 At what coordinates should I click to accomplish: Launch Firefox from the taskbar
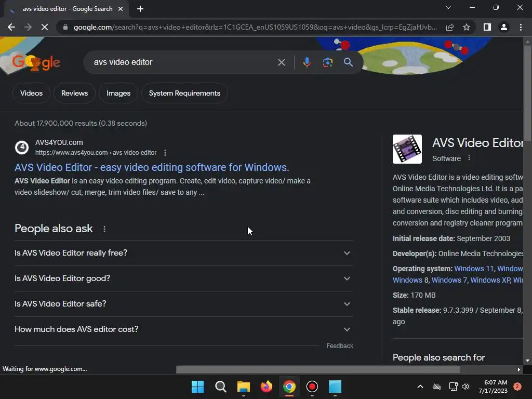(x=267, y=387)
